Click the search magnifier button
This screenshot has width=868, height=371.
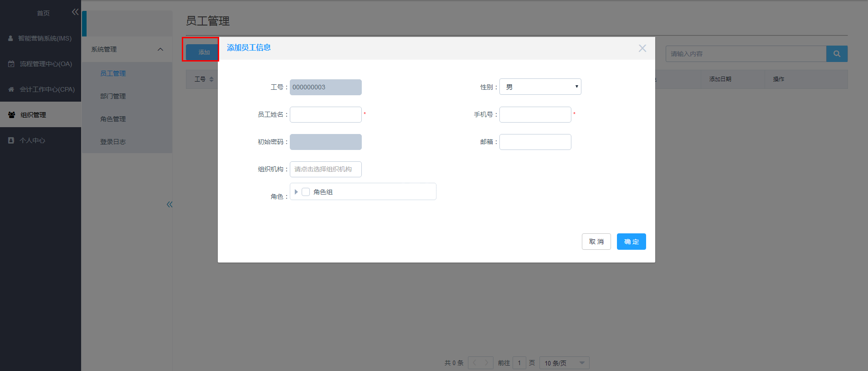pyautogui.click(x=837, y=54)
